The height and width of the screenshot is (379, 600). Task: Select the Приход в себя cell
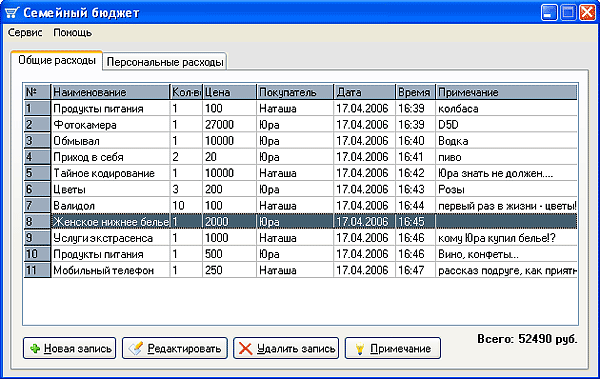tap(110, 157)
